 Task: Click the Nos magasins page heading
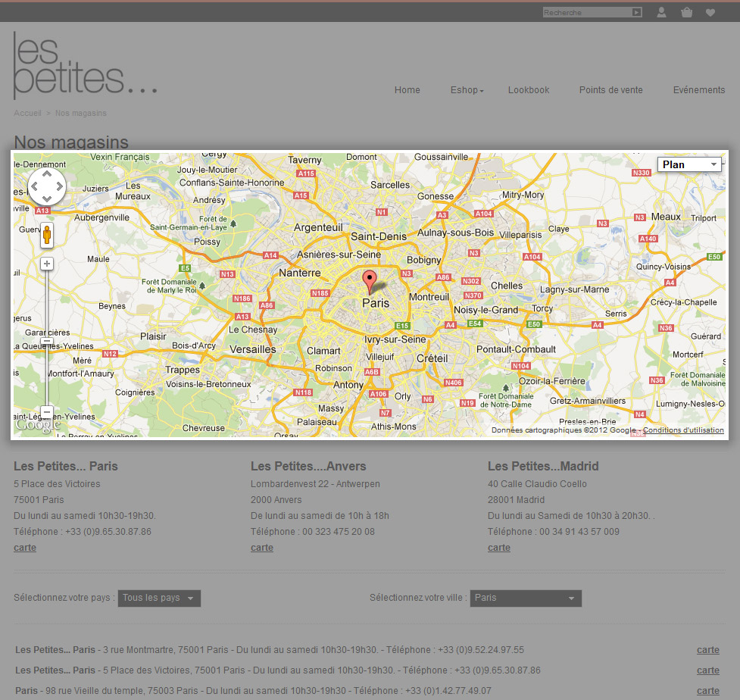(71, 142)
